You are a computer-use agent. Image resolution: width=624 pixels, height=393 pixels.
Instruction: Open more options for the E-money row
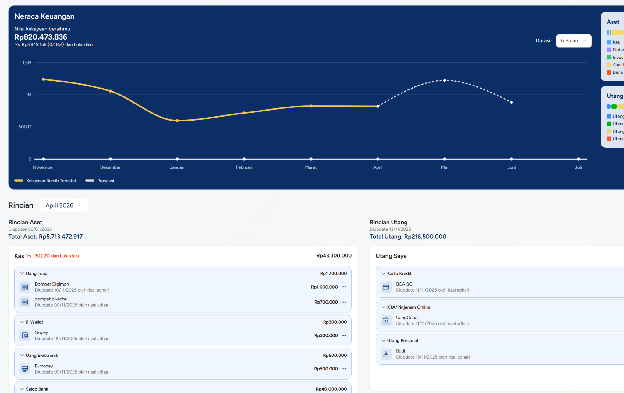pos(344,369)
